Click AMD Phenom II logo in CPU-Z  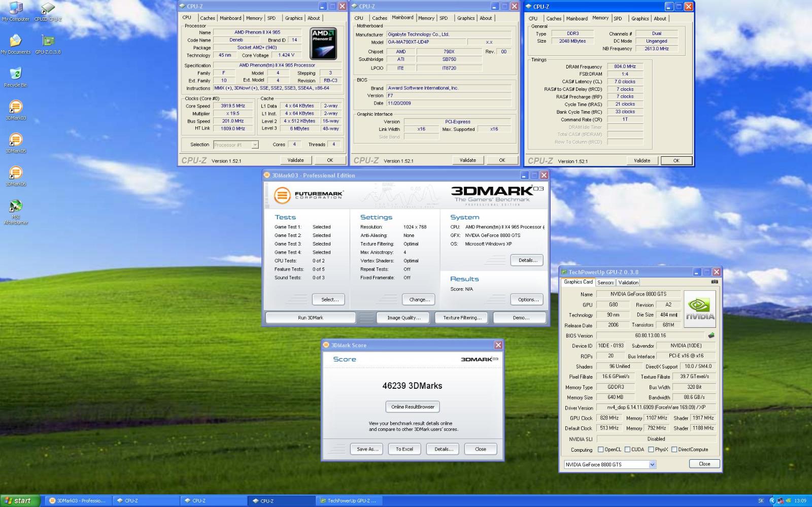coord(323,44)
